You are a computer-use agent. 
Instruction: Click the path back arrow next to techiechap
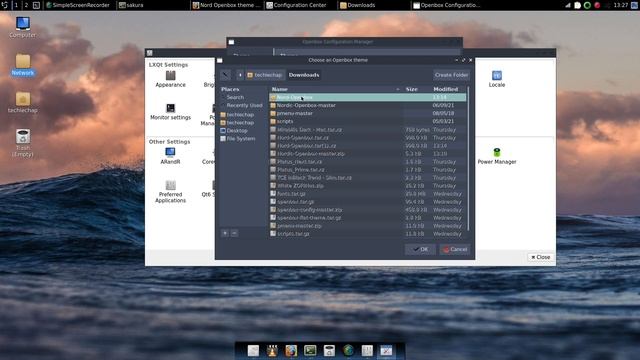pos(240,75)
